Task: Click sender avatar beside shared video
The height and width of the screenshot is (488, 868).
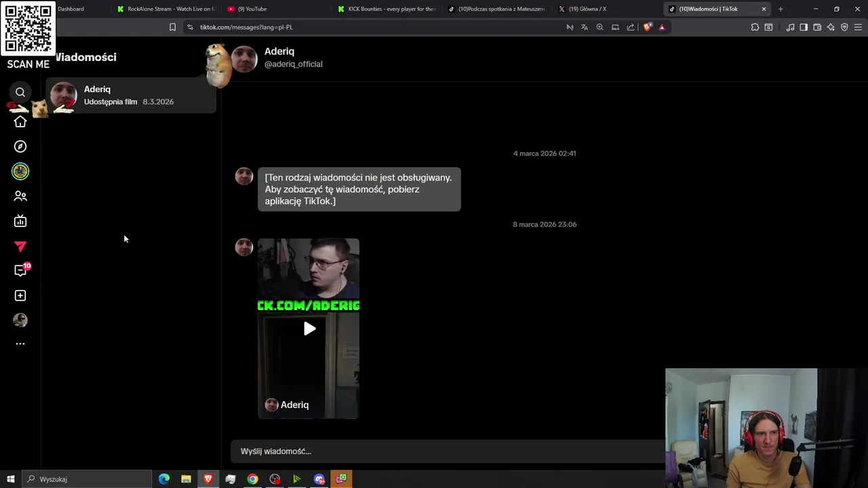Action: (244, 247)
